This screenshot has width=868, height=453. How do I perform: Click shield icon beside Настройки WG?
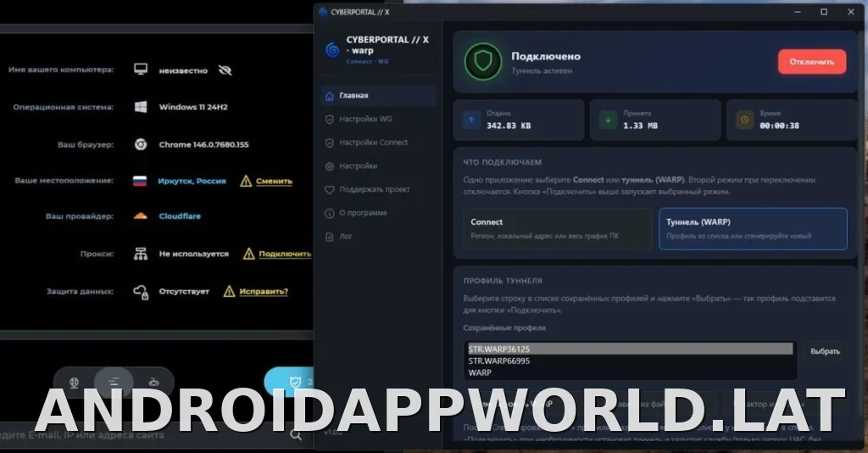330,119
